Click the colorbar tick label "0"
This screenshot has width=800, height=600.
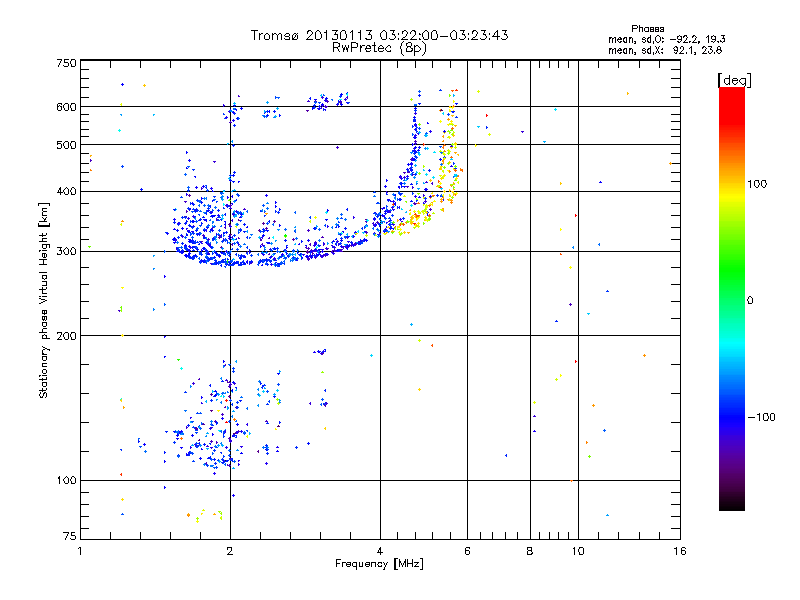tap(750, 301)
